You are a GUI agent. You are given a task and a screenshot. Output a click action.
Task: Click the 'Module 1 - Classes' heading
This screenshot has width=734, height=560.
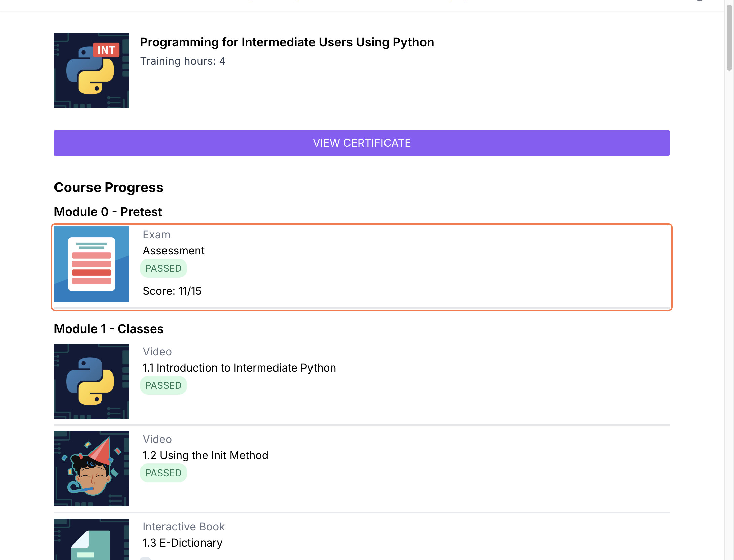[x=108, y=329]
